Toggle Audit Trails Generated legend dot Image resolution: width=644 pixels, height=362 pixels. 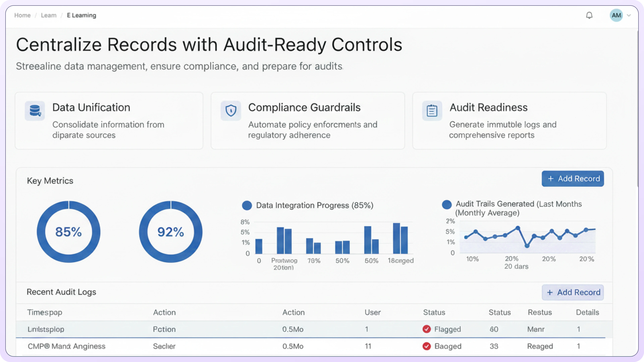(447, 204)
